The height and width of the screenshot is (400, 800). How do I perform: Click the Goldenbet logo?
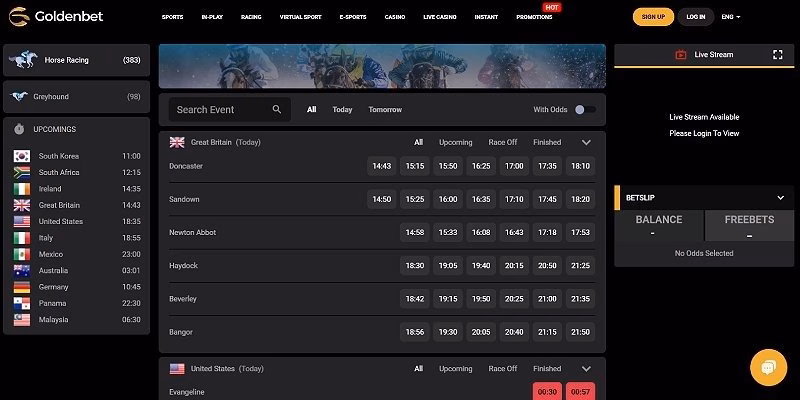point(56,16)
